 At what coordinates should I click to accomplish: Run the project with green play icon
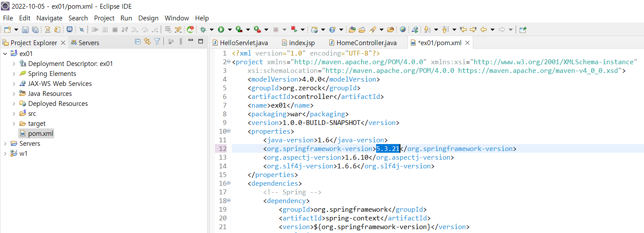tap(221, 30)
